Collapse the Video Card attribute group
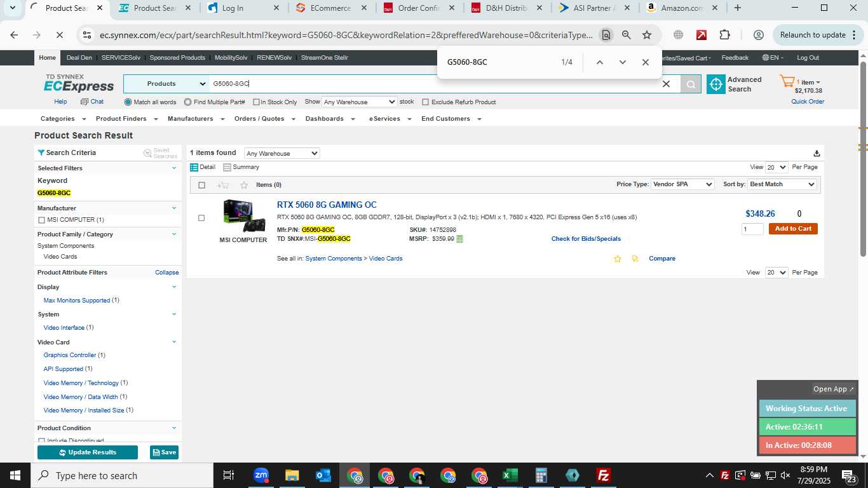Viewport: 868px width, 488px height. [x=174, y=342]
